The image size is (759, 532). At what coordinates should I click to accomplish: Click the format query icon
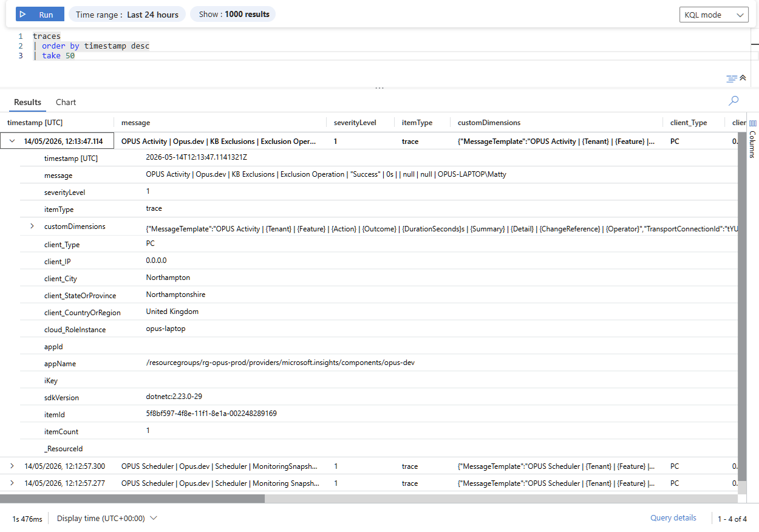point(732,78)
